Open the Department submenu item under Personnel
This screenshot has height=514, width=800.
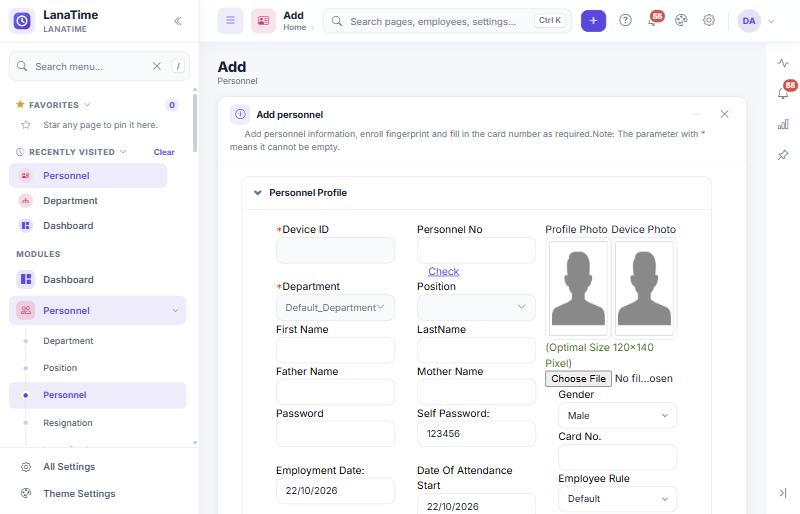[68, 341]
